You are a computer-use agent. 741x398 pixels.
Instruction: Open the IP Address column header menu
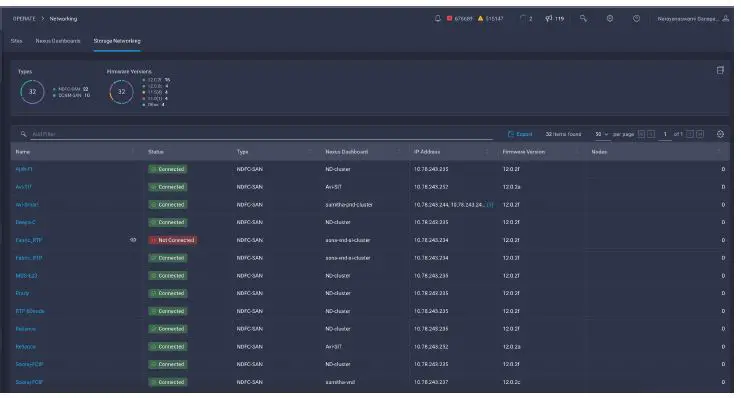pos(487,152)
